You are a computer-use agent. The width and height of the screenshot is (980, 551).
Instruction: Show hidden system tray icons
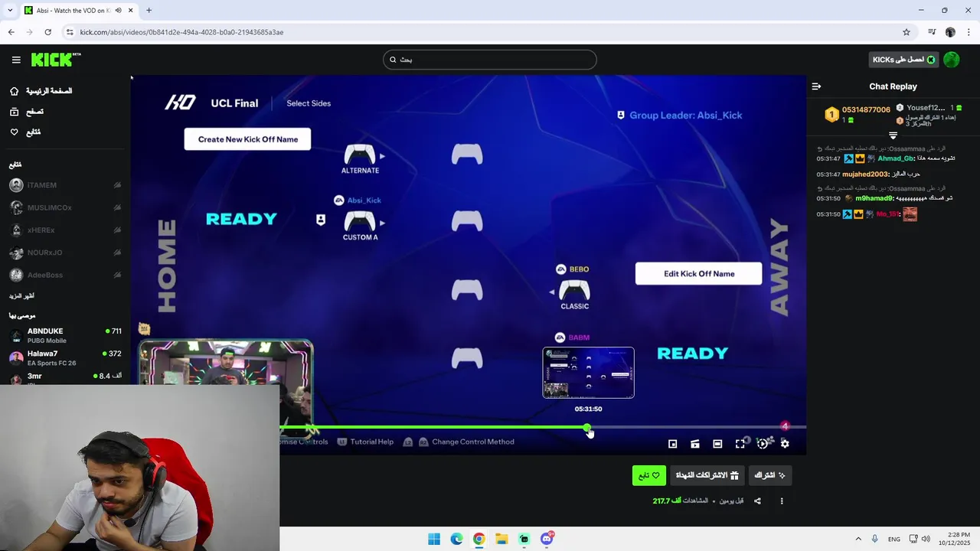click(858, 539)
